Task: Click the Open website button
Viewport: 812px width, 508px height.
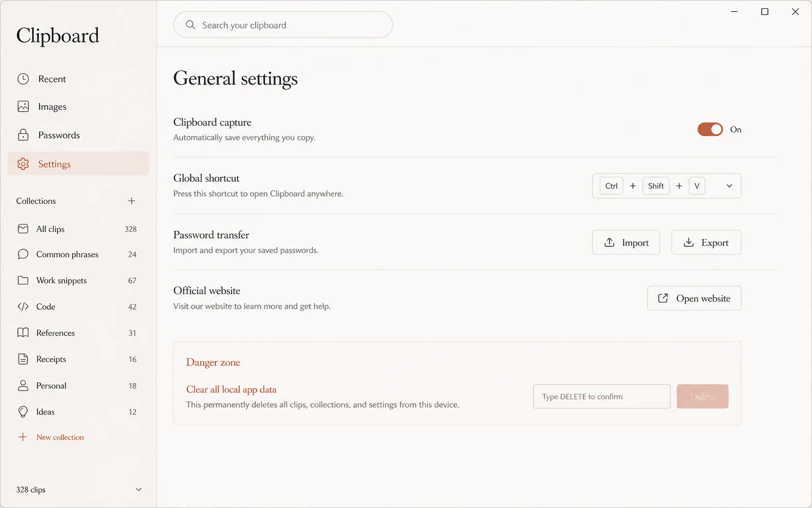Action: (694, 298)
